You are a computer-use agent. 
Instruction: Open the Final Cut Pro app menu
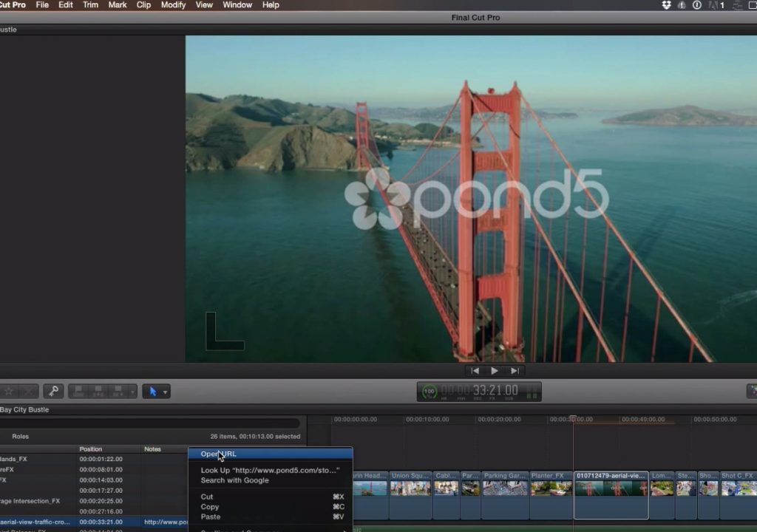click(13, 5)
